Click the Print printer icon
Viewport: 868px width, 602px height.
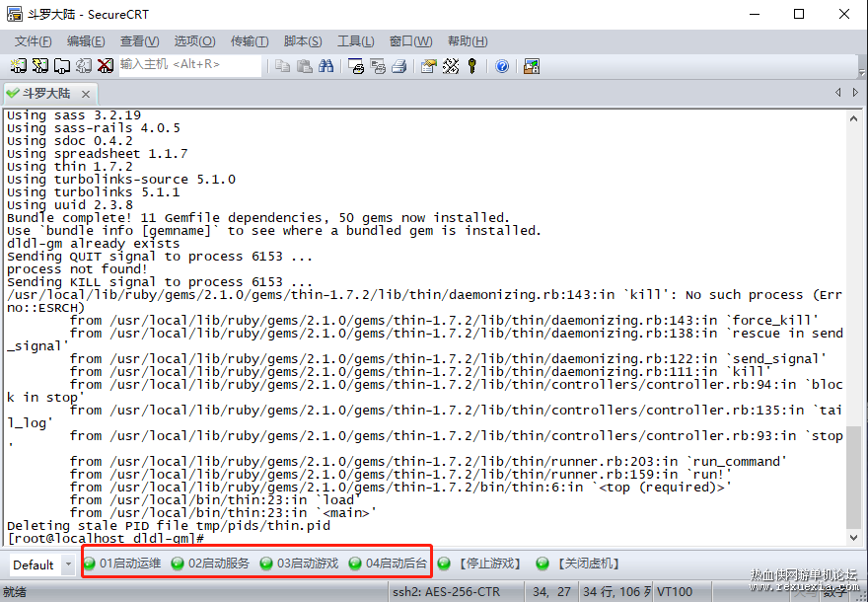click(399, 66)
